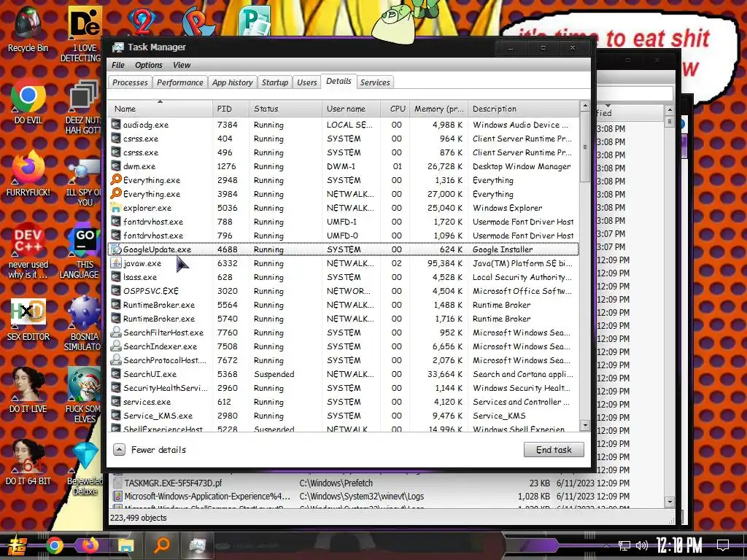Select the SearchUI.exe process row
Image resolution: width=747 pixels, height=560 pixels.
(x=344, y=374)
